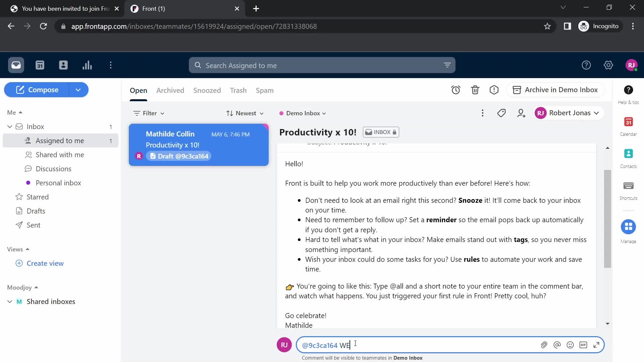Select the Personal inbox item
The width and height of the screenshot is (644, 362).
58,183
